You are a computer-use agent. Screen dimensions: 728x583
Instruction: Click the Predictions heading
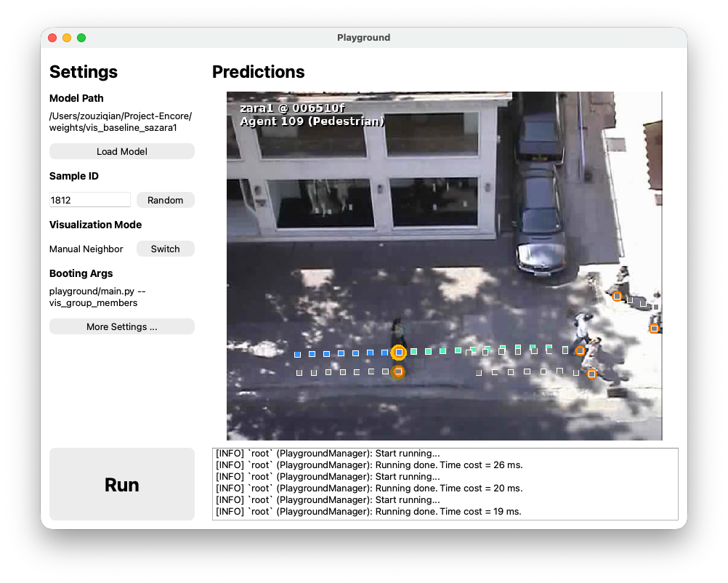[x=259, y=72]
